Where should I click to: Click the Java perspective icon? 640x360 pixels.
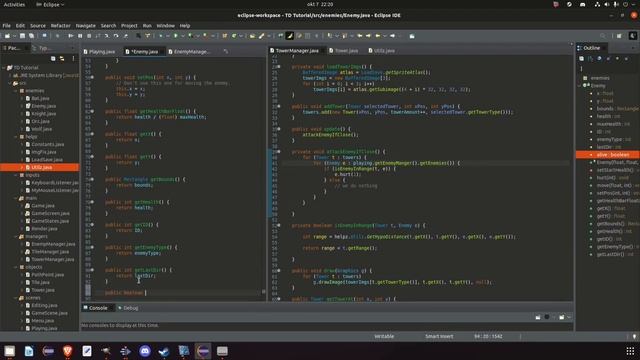click(633, 36)
